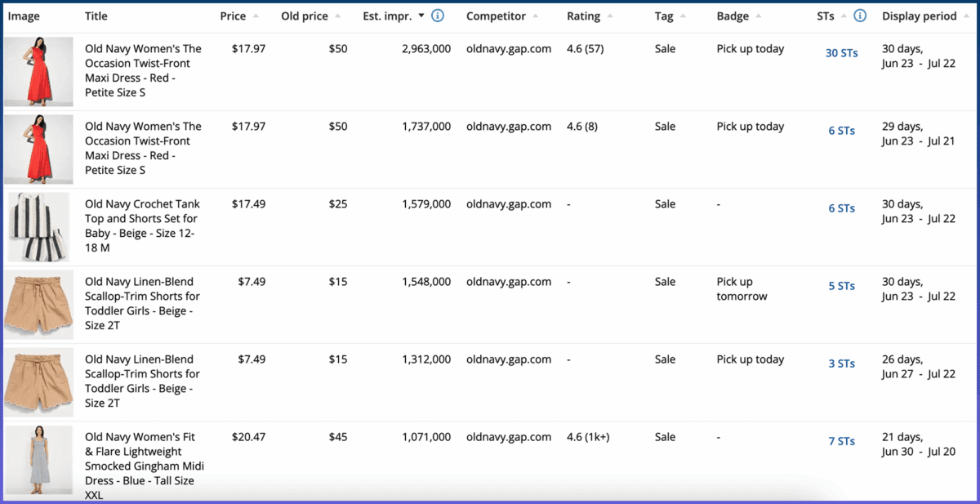
Task: Click the beige toddler shorts thumbnail in the fourth row
Action: tap(38, 304)
